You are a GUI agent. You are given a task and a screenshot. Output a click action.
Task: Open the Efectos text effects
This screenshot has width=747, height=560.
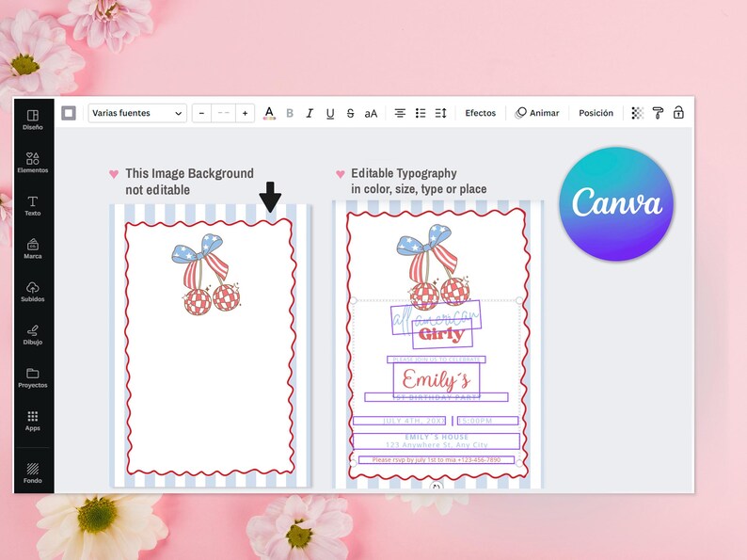click(480, 113)
